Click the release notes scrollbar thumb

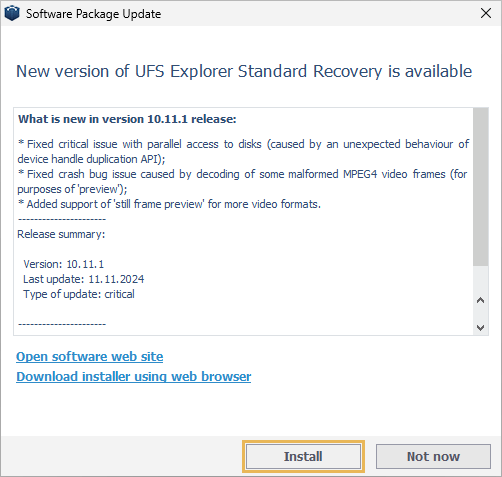[x=481, y=187]
